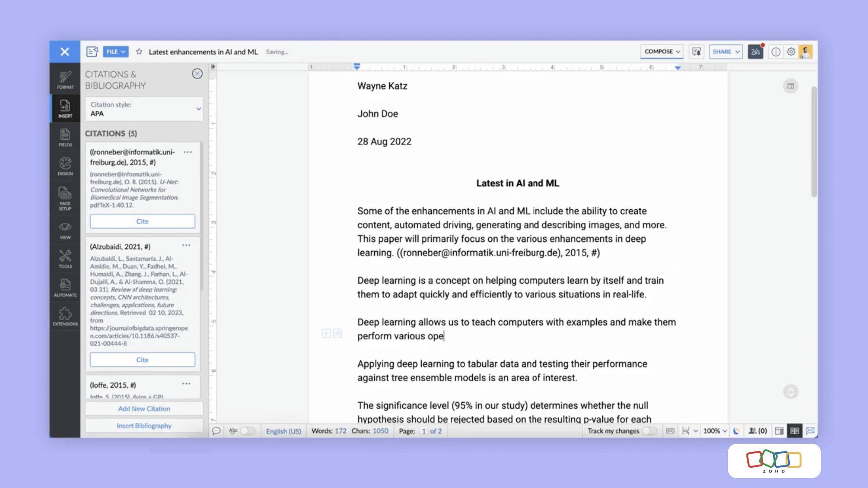Open the Page Setup tab
Viewport: 868px width, 488px height.
click(x=65, y=198)
